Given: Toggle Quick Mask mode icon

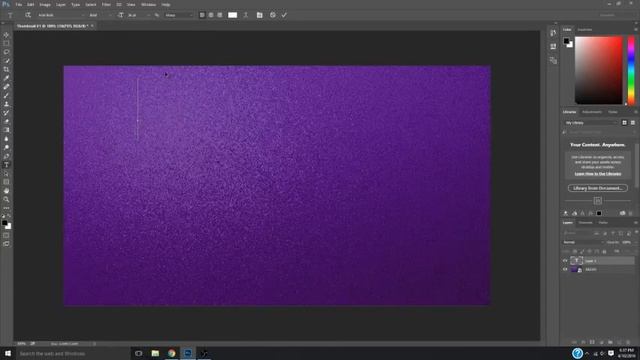Looking at the screenshot, I should coord(6,235).
